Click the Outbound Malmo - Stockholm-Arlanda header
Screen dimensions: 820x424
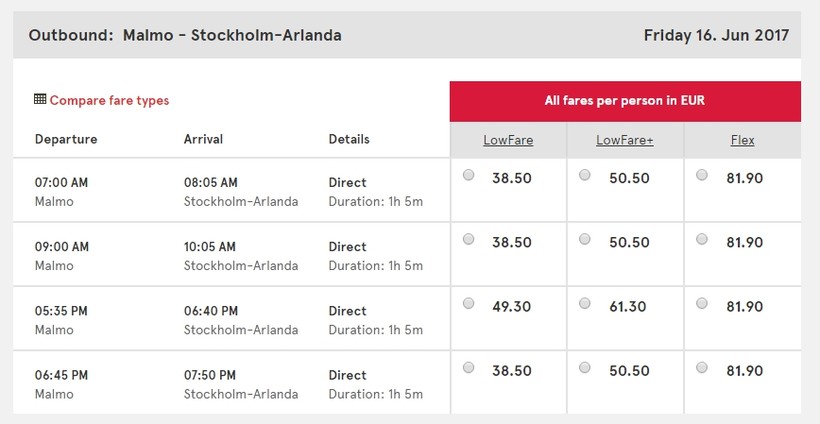coord(185,35)
